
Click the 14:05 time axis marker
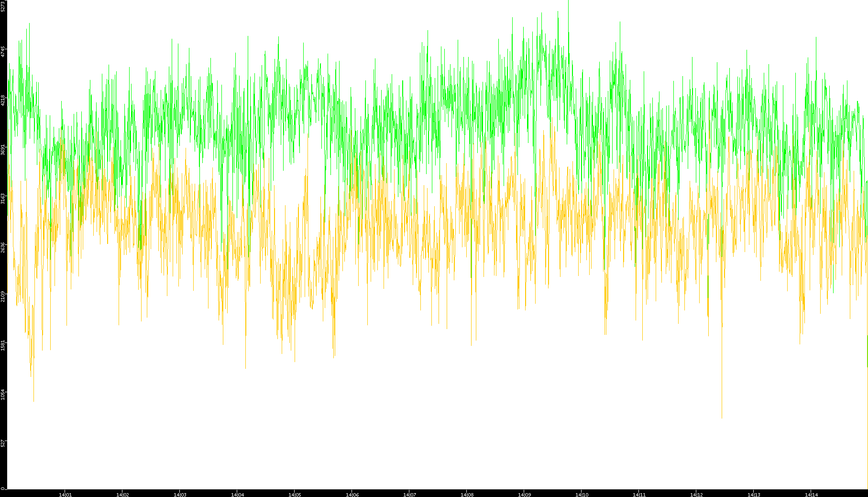point(295,495)
